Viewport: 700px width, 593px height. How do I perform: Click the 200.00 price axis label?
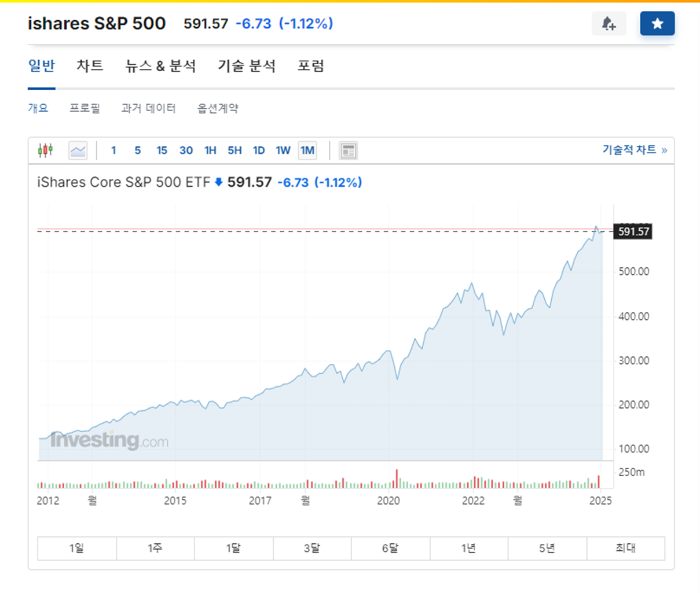634,405
